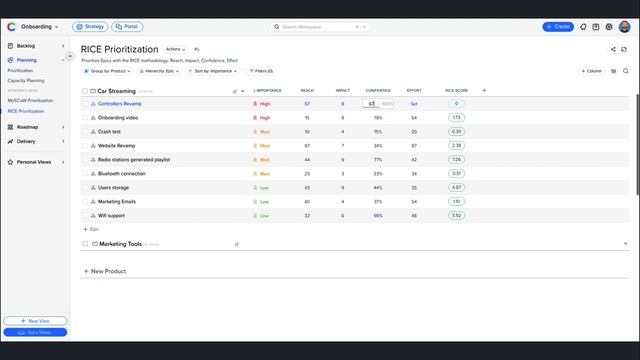The height and width of the screenshot is (360, 640).
Task: Collapse the Car Streaming group chevron
Action: [x=242, y=91]
